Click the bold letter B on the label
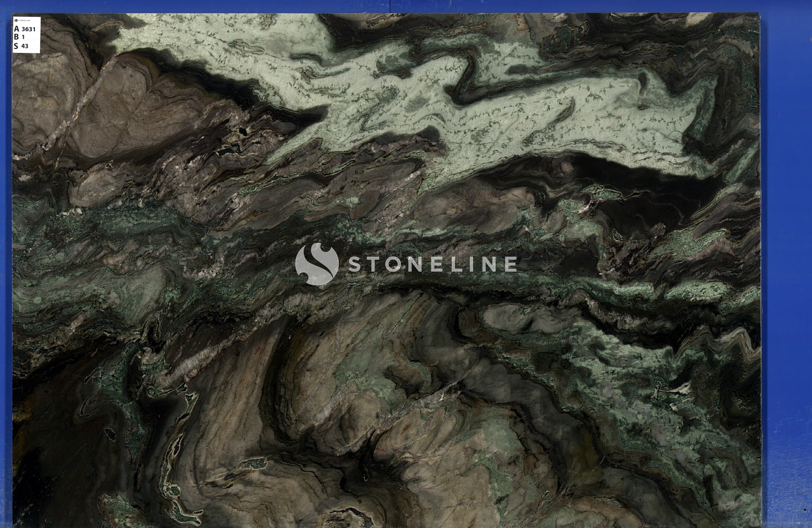Image resolution: width=812 pixels, height=528 pixels. pyautogui.click(x=16, y=37)
